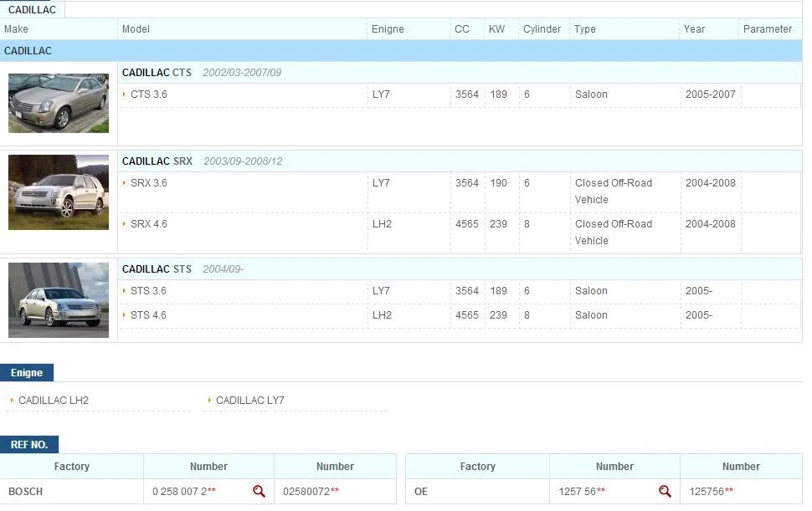Image resolution: width=812 pixels, height=511 pixels.
Task: Click the Year column header
Action: [x=694, y=29]
